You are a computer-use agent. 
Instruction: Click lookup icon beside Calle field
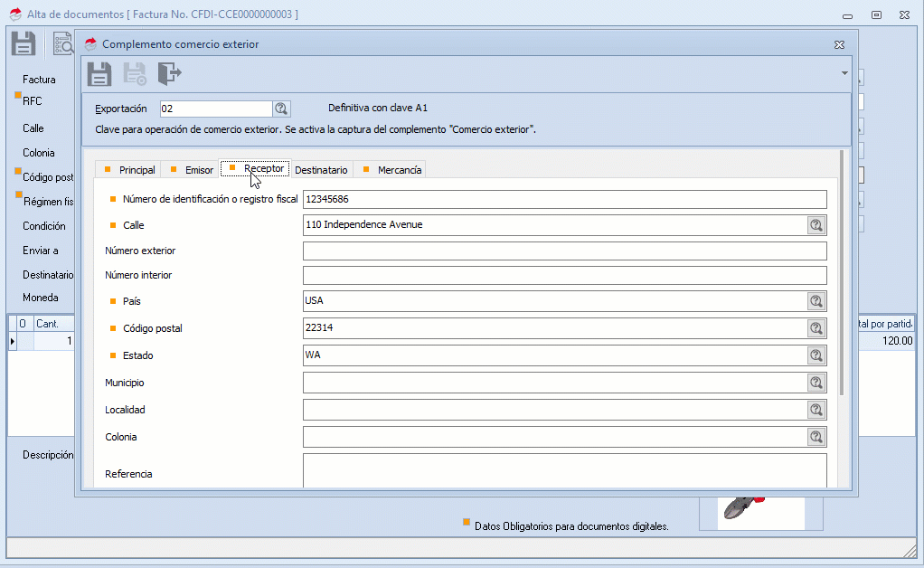(816, 225)
